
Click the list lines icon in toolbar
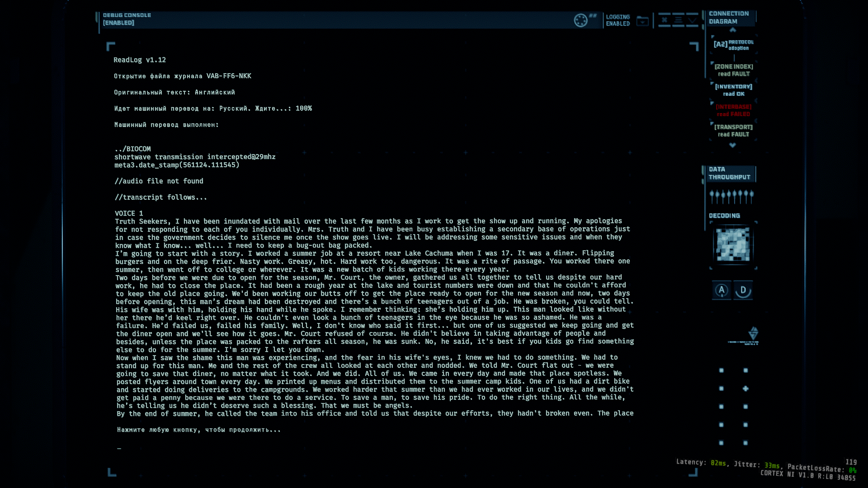point(678,20)
